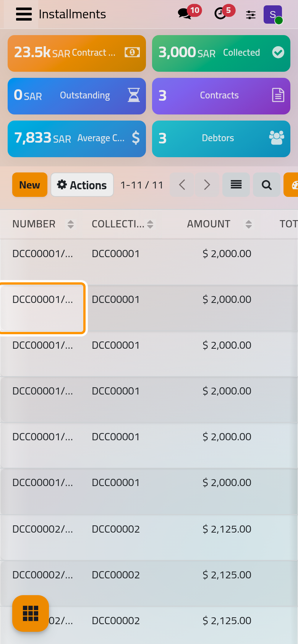Click the first $ 2,125.00 amount
The height and width of the screenshot is (644, 298).
(x=227, y=529)
